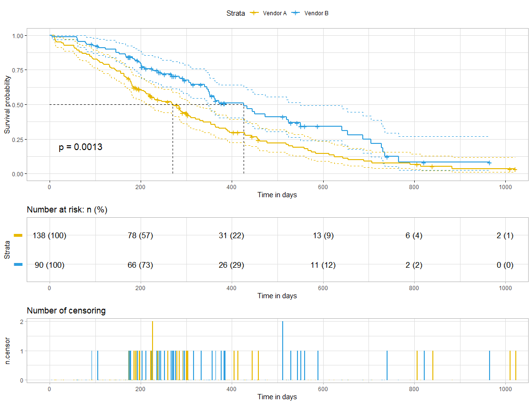The width and height of the screenshot is (532, 404).
Task: Click the tallest yellow censoring bar
Action: click(x=153, y=351)
